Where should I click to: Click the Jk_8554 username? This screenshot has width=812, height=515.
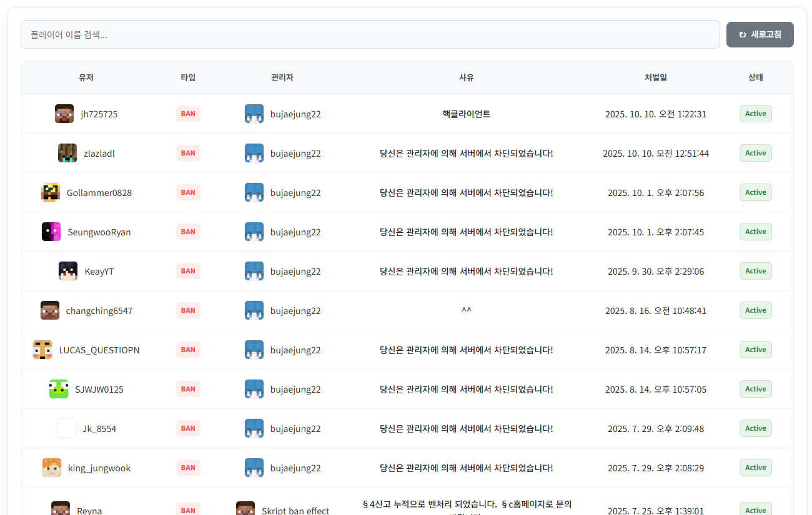[99, 429]
